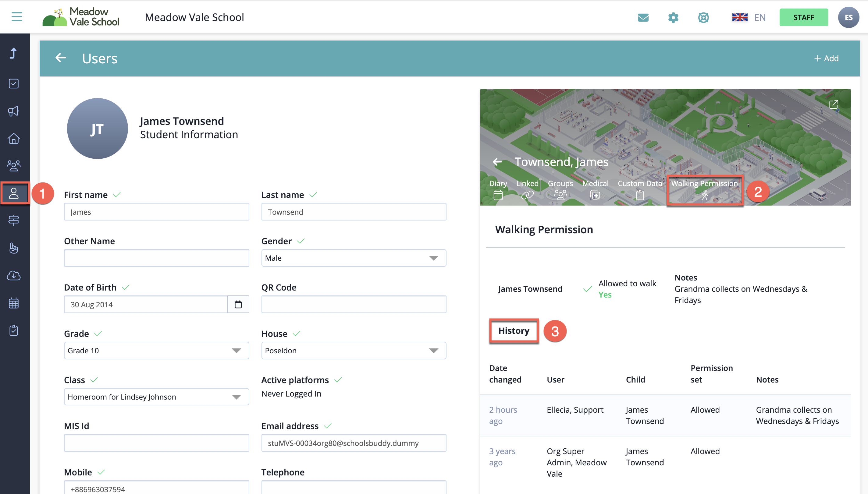
Task: Switch to the Walking Permission tab
Action: pyautogui.click(x=704, y=189)
